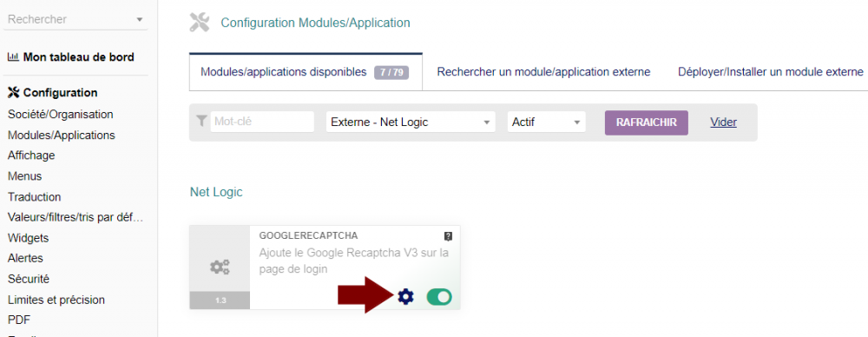Click the sidebar Configuration tools icon
Screen dimensions: 868x337
tap(13, 93)
